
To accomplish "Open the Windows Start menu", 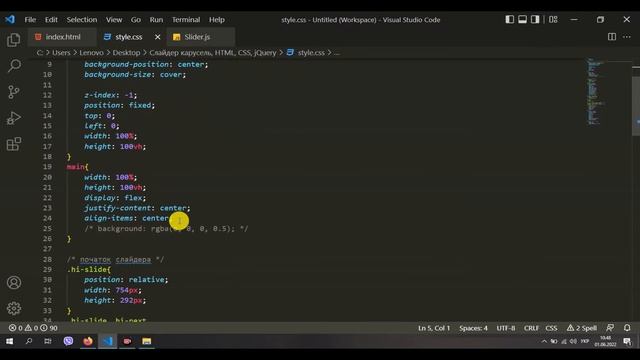I will point(9,341).
